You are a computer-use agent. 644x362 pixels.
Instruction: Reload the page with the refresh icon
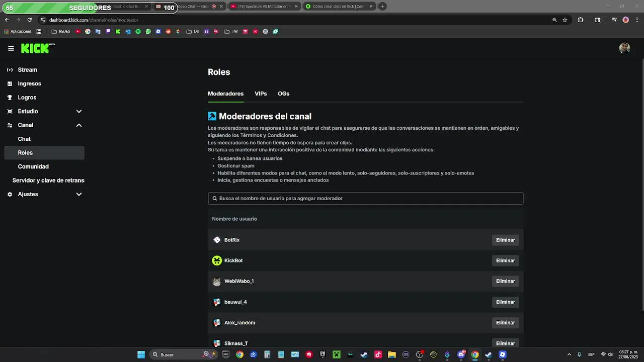[x=30, y=20]
